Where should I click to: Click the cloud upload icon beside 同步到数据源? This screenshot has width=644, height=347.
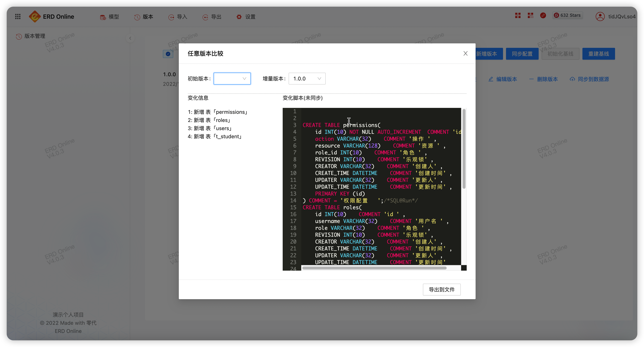(x=572, y=79)
